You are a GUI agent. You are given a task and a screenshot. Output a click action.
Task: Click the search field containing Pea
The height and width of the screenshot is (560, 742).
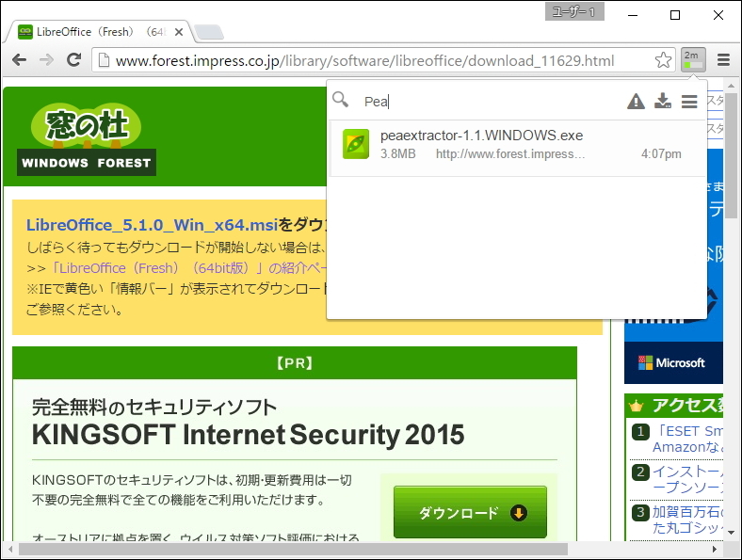(x=488, y=102)
